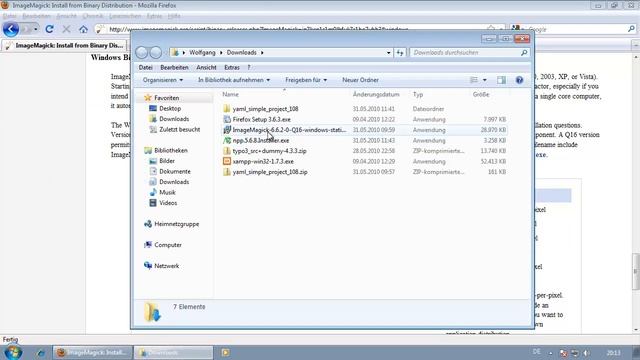Go to Firefox home page

(x=83, y=29)
